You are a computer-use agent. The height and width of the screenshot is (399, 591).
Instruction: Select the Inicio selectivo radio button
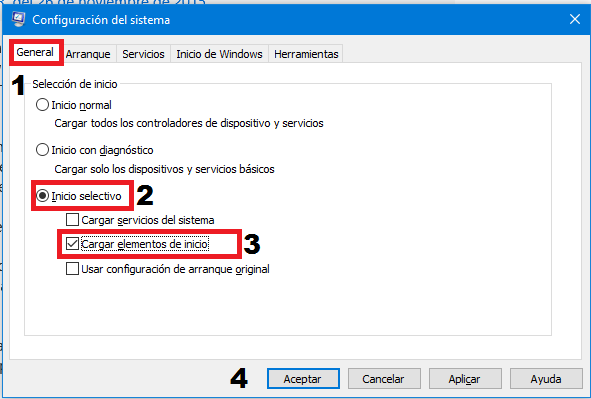(42, 196)
